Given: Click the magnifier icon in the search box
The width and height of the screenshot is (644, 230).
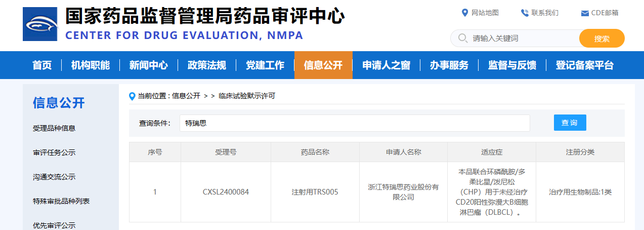Looking at the screenshot, I should click(x=462, y=38).
